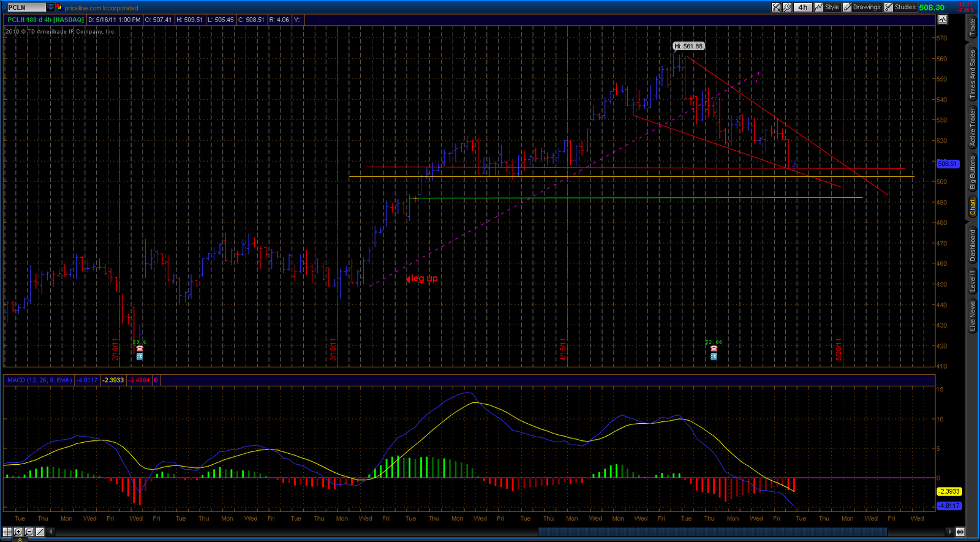Toggle the chart mode icon below Studies
980x542 pixels.
[942, 20]
